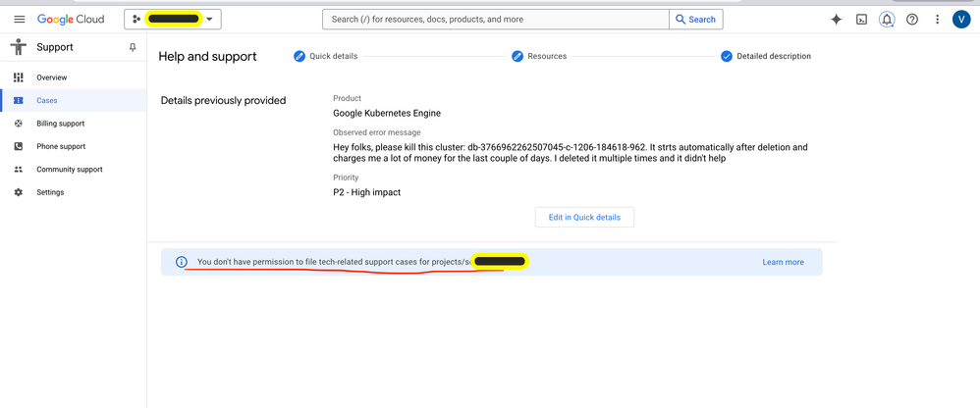Click the Detailed description checkmark icon
980x408 pixels.
pyautogui.click(x=726, y=56)
